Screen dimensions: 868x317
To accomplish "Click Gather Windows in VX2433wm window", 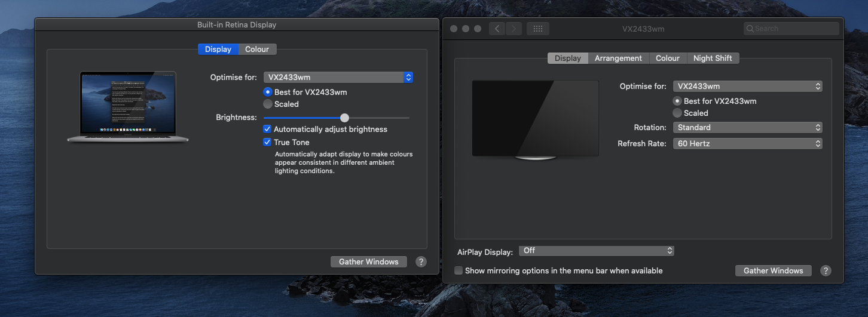I will click(774, 270).
